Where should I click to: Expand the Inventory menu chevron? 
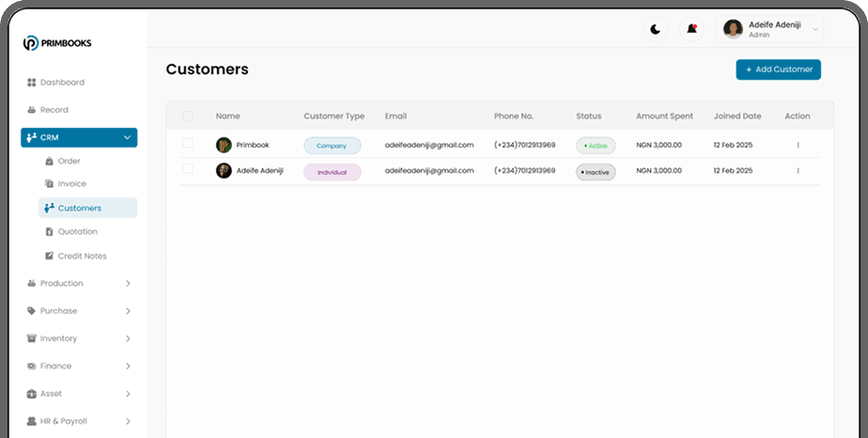(128, 338)
